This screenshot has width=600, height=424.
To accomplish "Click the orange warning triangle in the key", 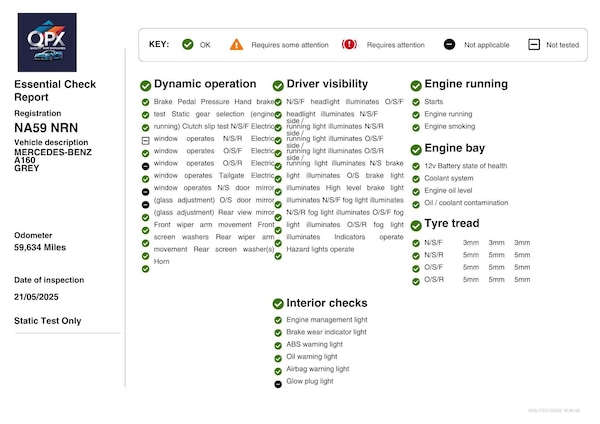I will pos(236,44).
